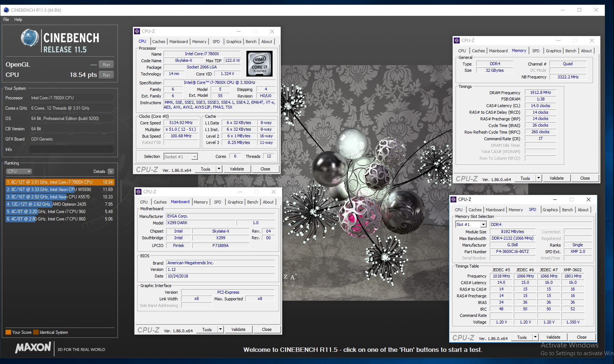Click the CPU-Z title icon in the Mainboard window
Image resolution: width=614 pixels, height=364 pixels.
[x=138, y=192]
